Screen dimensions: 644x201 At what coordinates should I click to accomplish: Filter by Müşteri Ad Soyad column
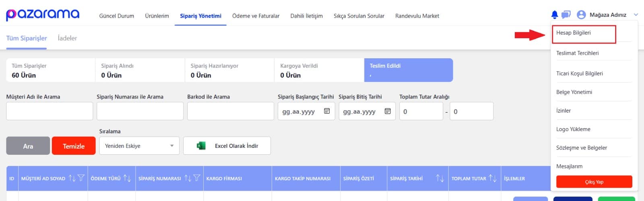click(x=81, y=178)
